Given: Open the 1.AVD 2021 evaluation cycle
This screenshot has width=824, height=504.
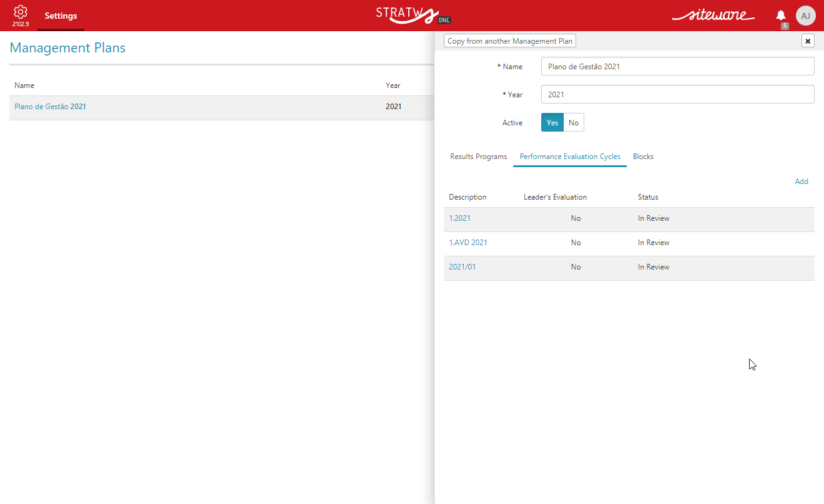Looking at the screenshot, I should 468,243.
